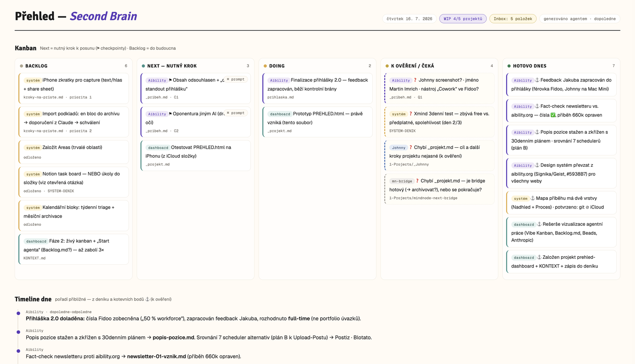Image resolution: width=635 pixels, height=364 pixels.
Task: Select the generováno agentem · dopoledne pill
Action: 579,19
